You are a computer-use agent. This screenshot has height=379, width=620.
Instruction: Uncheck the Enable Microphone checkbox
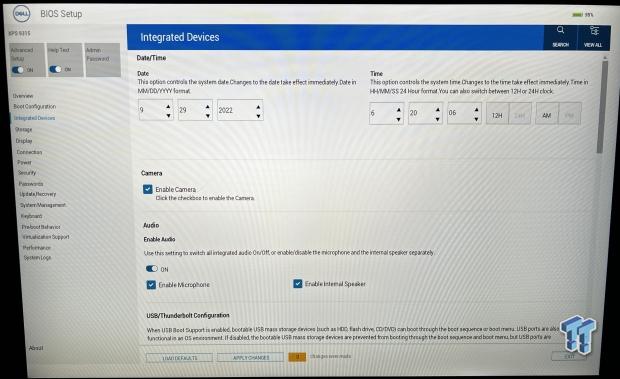151,285
